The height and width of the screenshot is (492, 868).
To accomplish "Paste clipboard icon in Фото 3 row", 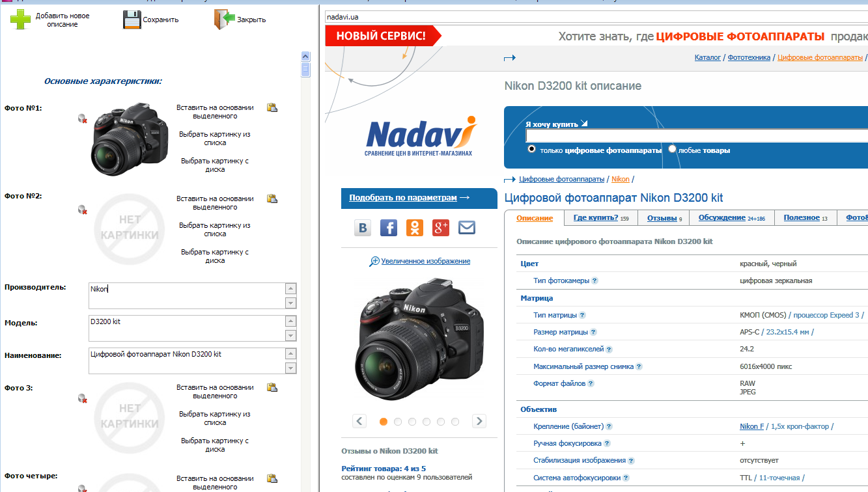I will click(x=272, y=387).
